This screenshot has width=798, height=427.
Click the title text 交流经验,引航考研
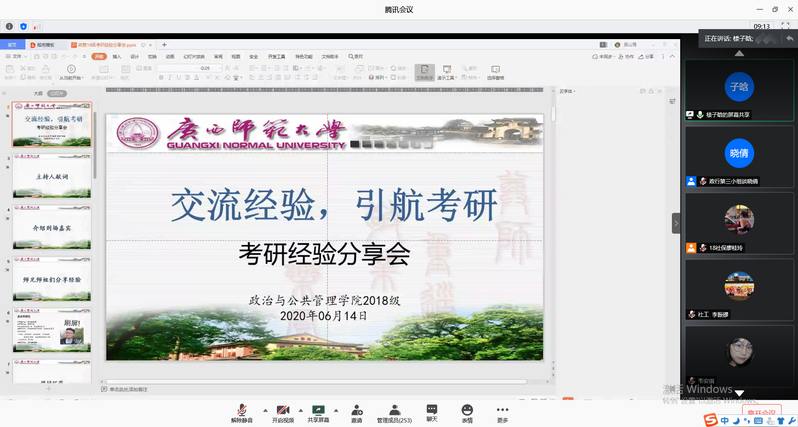tap(334, 206)
